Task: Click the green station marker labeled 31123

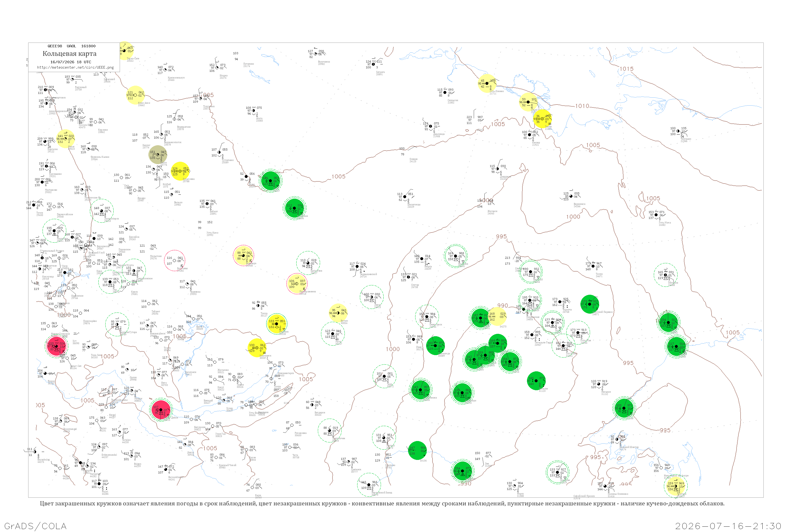Action: click(536, 381)
